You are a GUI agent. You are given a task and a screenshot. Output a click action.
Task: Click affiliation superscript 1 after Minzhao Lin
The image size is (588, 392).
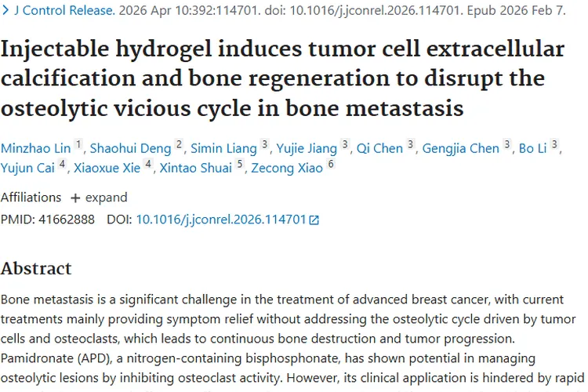[x=78, y=145]
